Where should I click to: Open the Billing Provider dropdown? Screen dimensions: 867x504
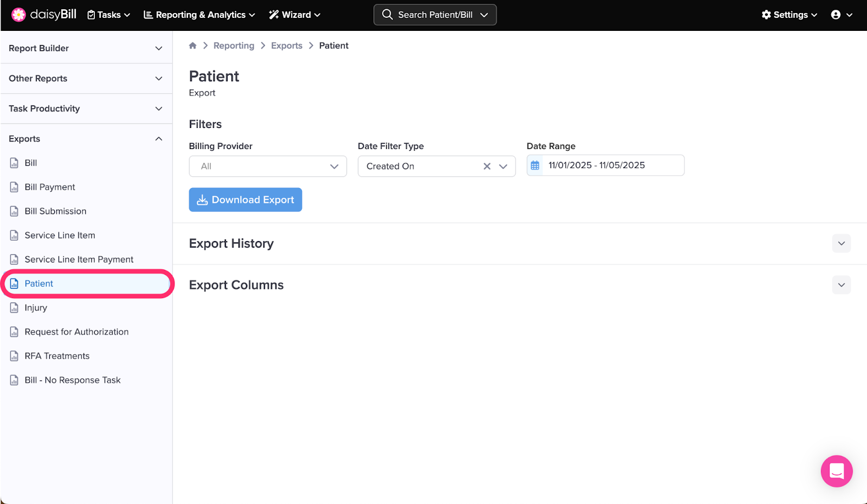[268, 166]
